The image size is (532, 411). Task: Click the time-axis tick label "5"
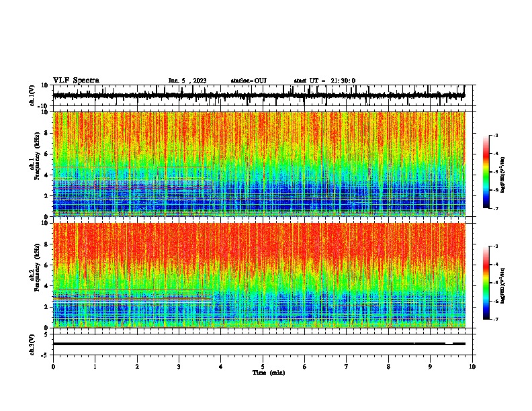[263, 367]
